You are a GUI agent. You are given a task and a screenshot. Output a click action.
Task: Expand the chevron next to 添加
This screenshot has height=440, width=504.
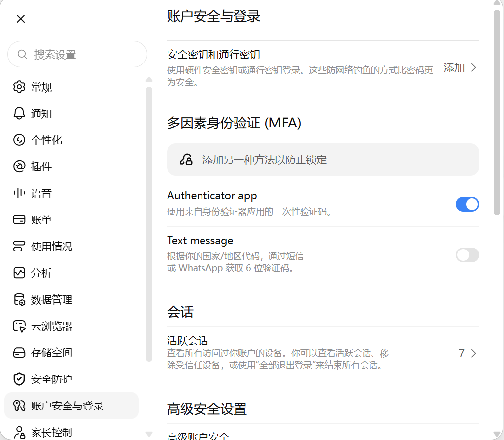tap(473, 67)
